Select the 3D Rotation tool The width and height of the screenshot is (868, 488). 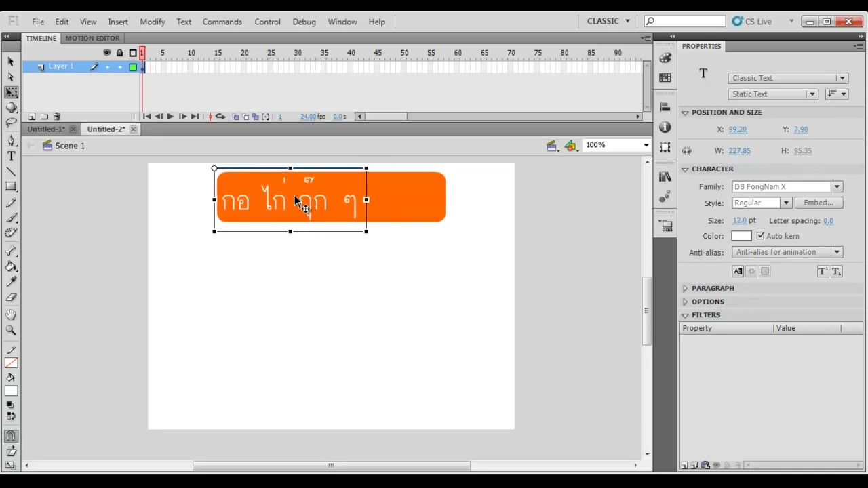11,107
